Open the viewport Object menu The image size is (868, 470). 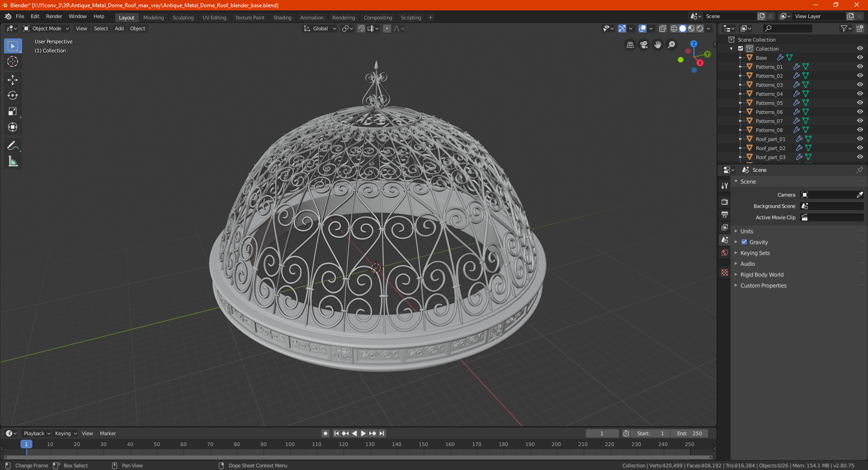(x=137, y=28)
